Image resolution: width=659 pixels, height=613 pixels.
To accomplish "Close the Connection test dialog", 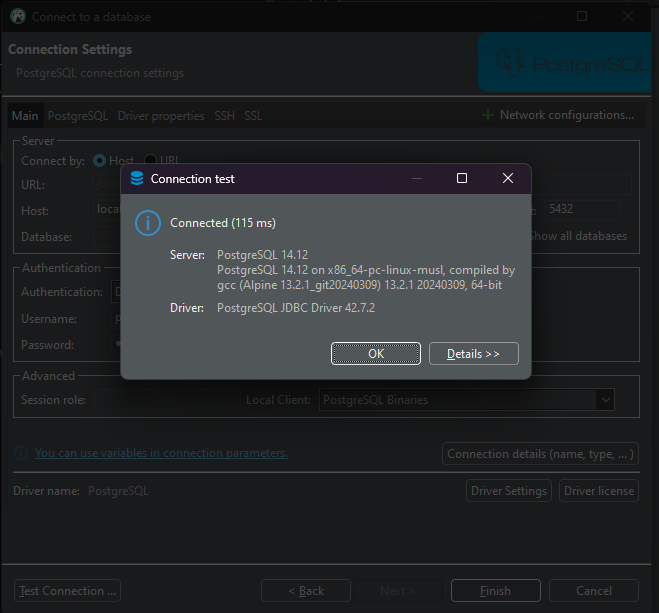I will pos(508,178).
